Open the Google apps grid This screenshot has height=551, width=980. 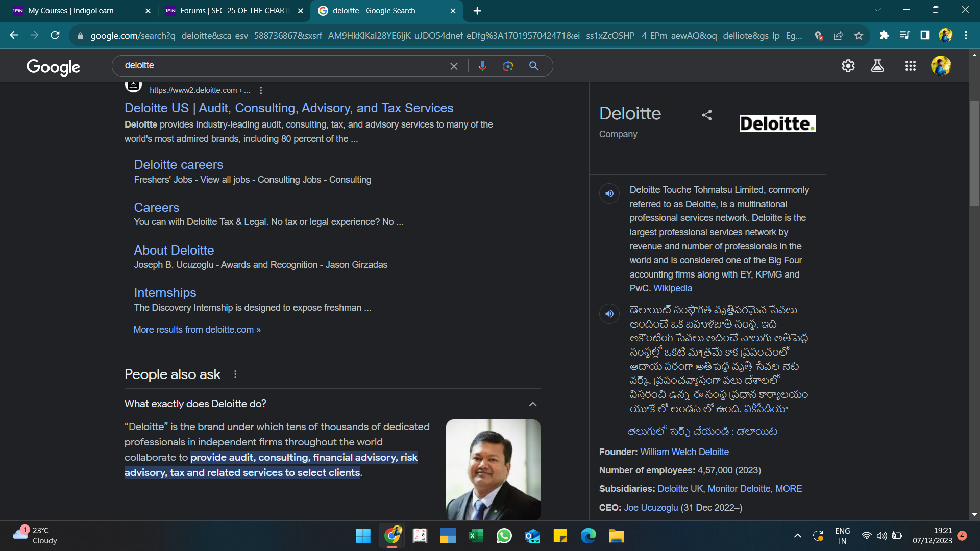click(x=910, y=66)
